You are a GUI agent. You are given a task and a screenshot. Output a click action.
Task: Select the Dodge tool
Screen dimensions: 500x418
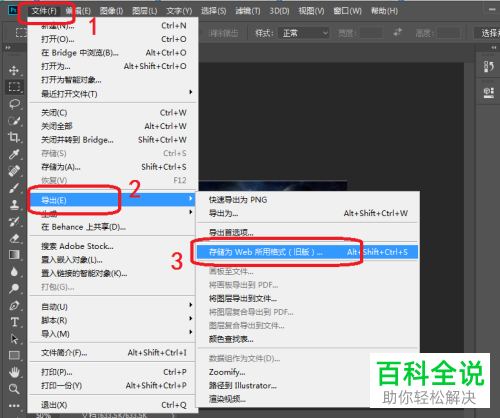click(x=14, y=288)
